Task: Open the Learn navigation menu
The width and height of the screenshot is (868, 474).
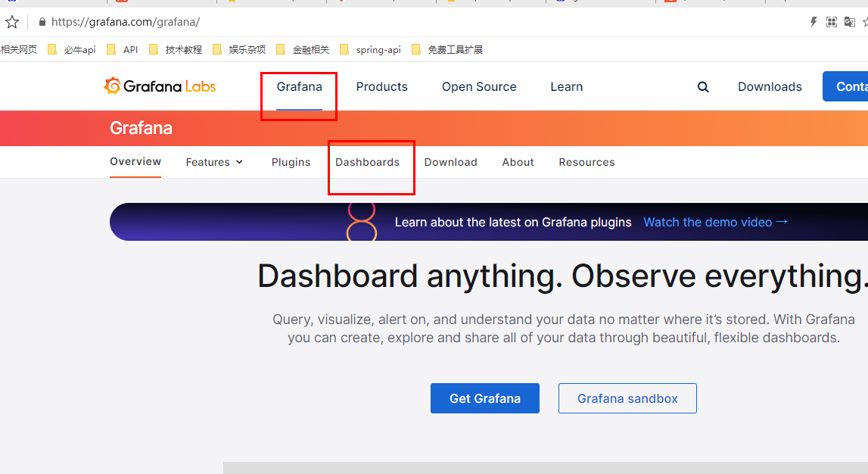Action: (x=566, y=87)
